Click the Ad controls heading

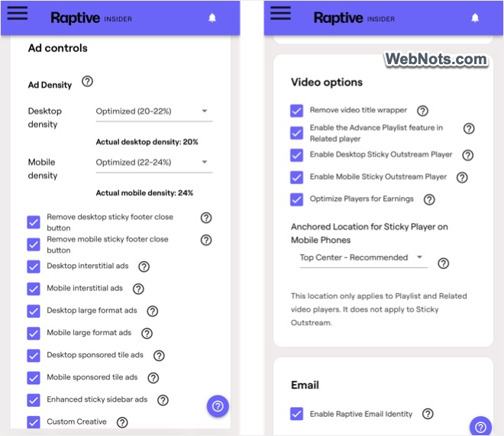pyautogui.click(x=58, y=48)
